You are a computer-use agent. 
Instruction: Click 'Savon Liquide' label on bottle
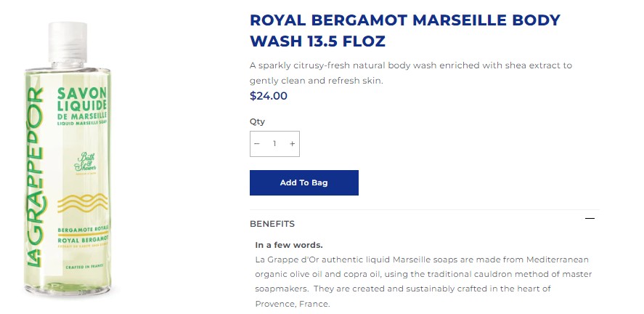(82, 99)
